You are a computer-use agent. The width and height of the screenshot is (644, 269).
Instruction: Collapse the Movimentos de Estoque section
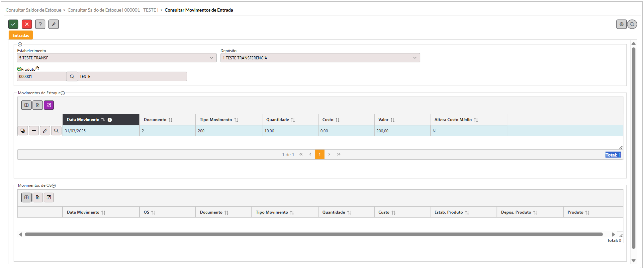[63, 93]
